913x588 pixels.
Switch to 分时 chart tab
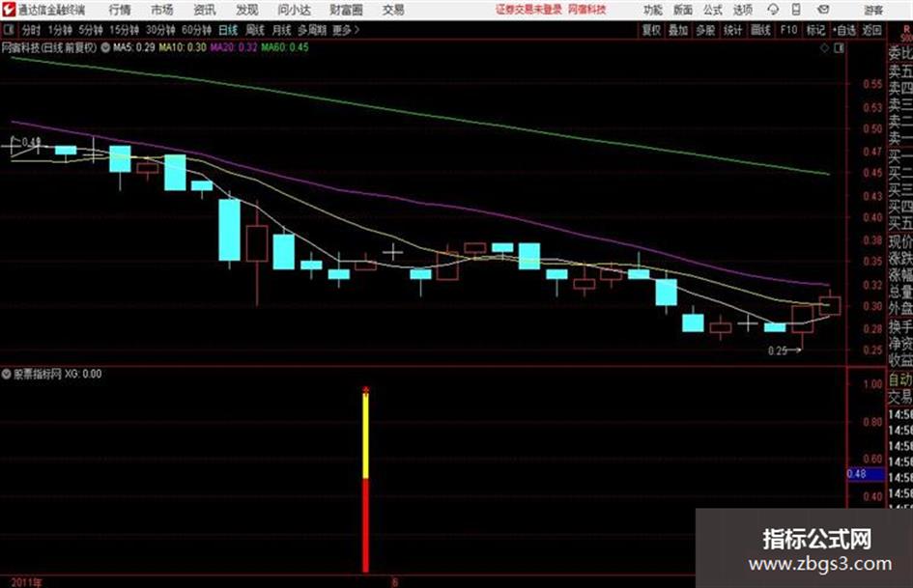[32, 30]
